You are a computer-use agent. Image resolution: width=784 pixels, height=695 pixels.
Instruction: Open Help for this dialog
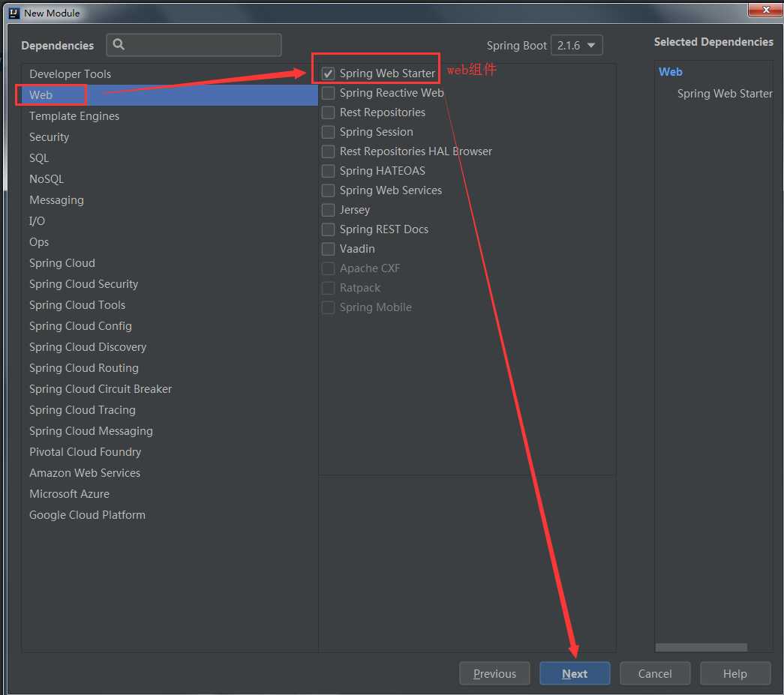point(735,673)
